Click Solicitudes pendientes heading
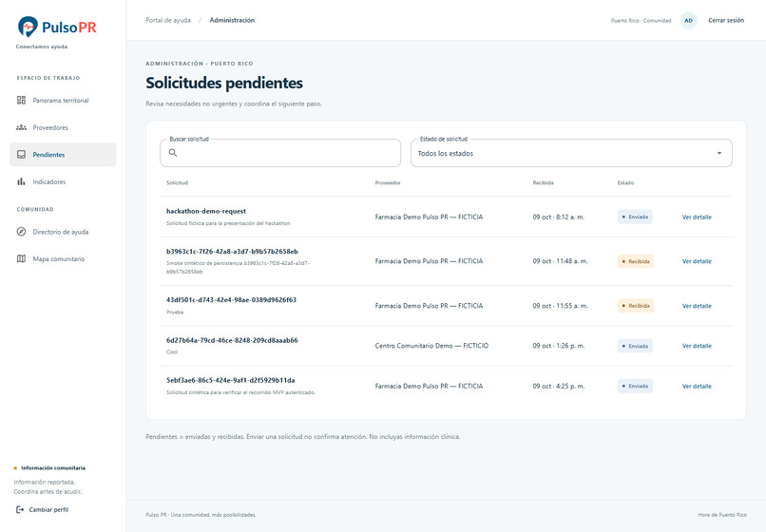This screenshot has height=532, width=766. (x=224, y=83)
